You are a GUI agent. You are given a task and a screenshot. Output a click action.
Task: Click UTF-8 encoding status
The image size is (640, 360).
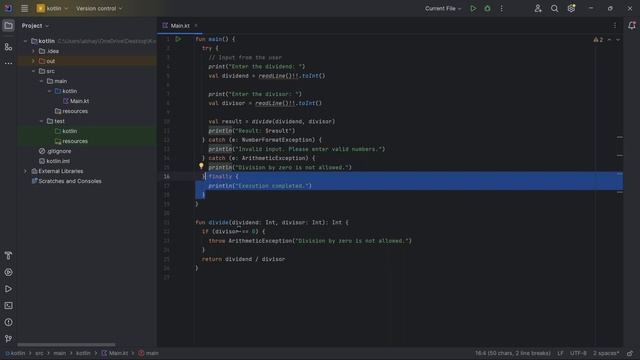pyautogui.click(x=578, y=353)
